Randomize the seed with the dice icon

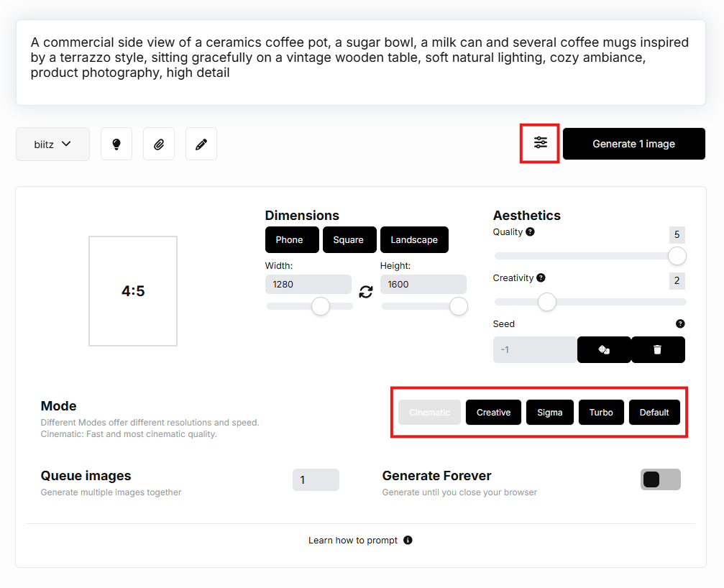(604, 349)
